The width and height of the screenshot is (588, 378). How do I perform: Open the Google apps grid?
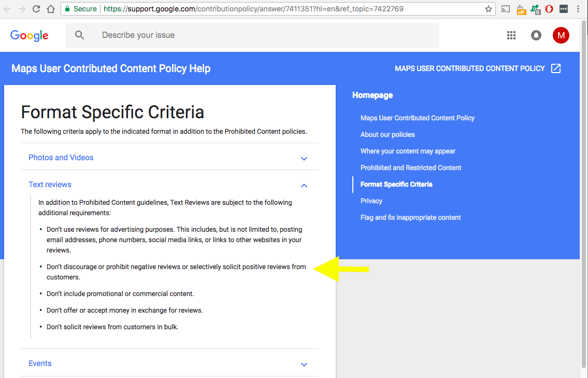tap(511, 35)
